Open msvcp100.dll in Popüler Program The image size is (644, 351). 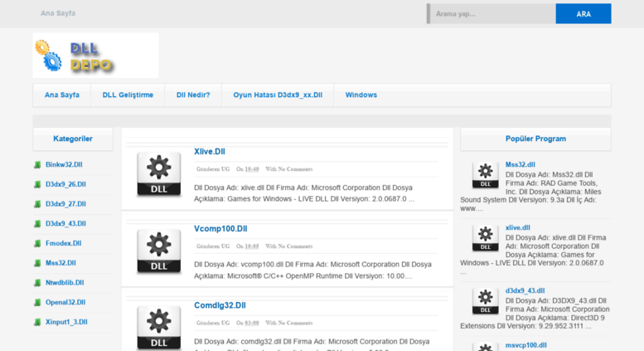point(525,345)
